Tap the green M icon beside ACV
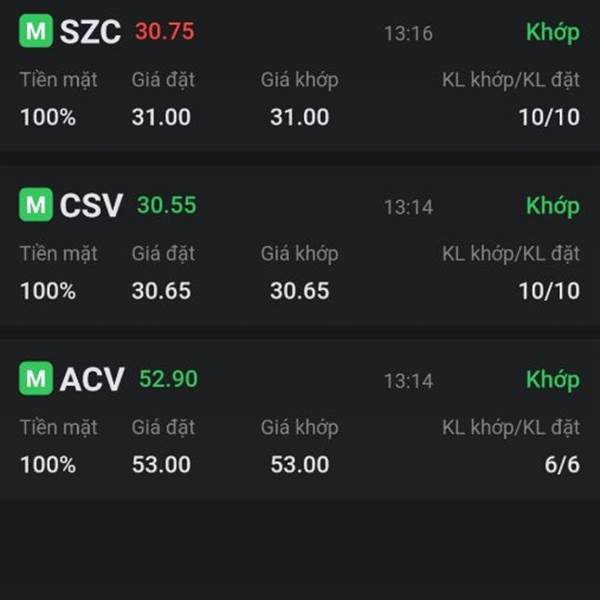This screenshot has width=600, height=600. 36,378
